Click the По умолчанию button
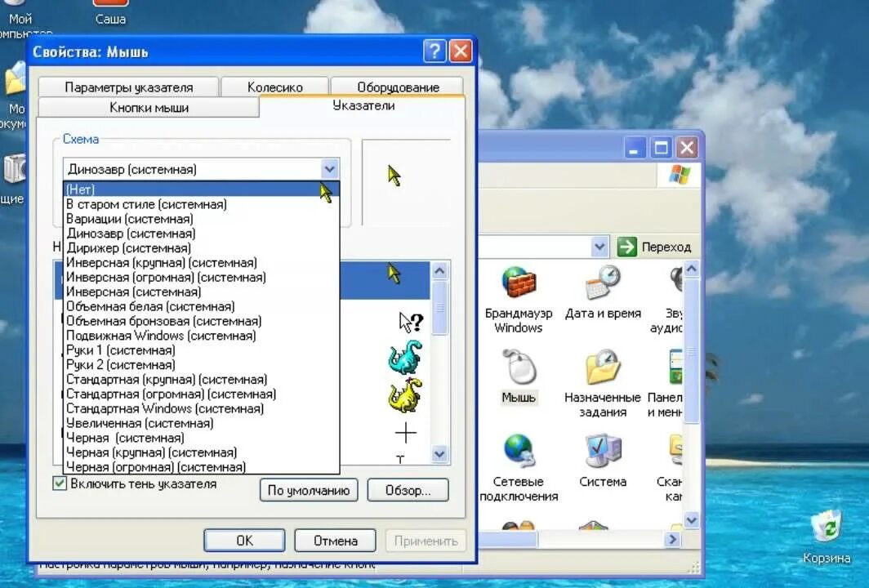 click(309, 491)
